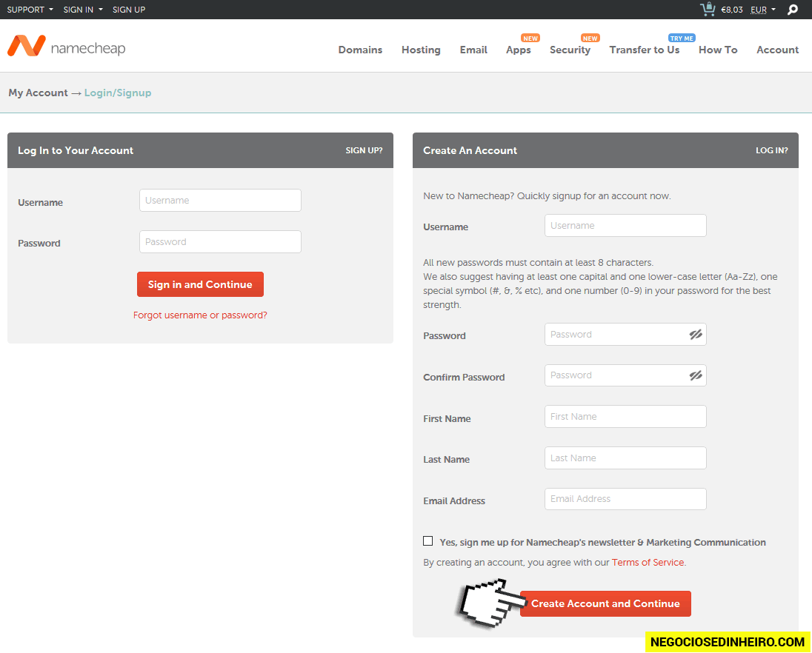Click Create Account and Continue button
Image resolution: width=812 pixels, height=653 pixels.
(605, 603)
